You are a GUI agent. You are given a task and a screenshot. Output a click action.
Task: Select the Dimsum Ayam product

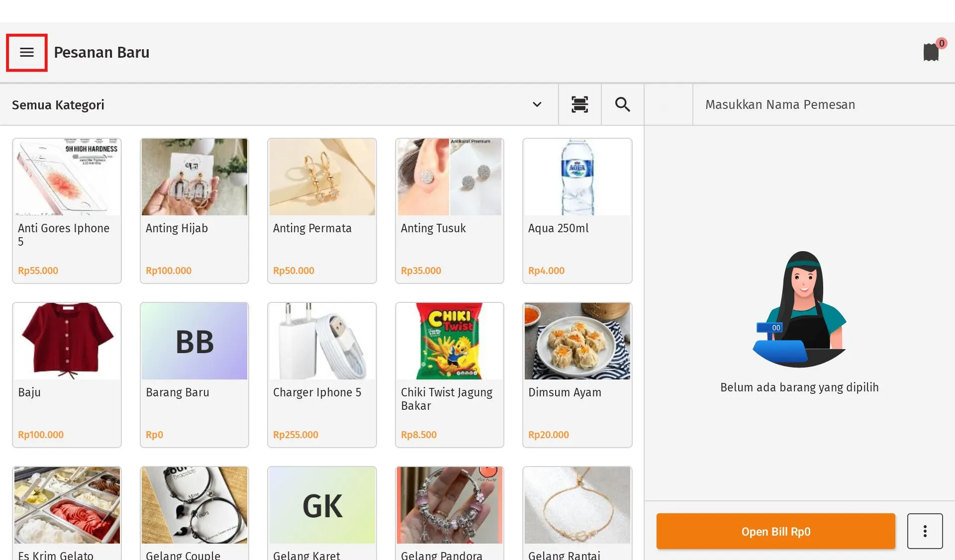pos(577,374)
